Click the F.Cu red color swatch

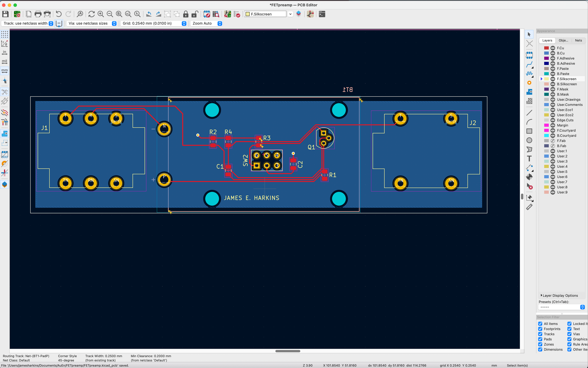pyautogui.click(x=546, y=48)
